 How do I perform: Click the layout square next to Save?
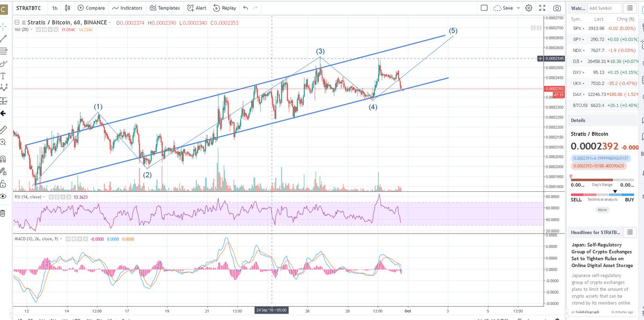pyautogui.click(x=484, y=8)
